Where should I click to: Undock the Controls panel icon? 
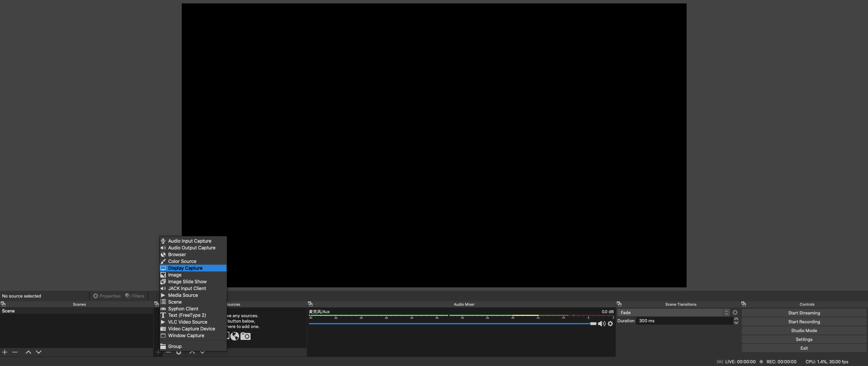click(743, 304)
